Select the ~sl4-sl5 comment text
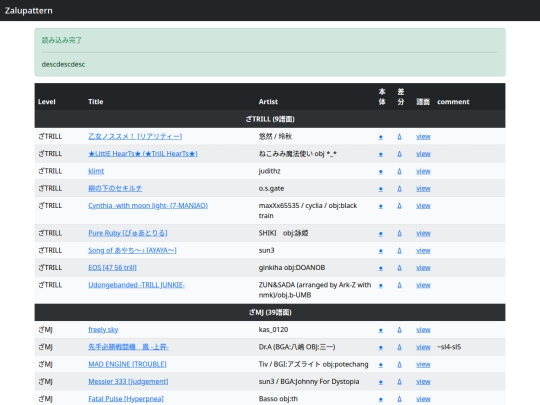This screenshot has width=540, height=405. 449,346
